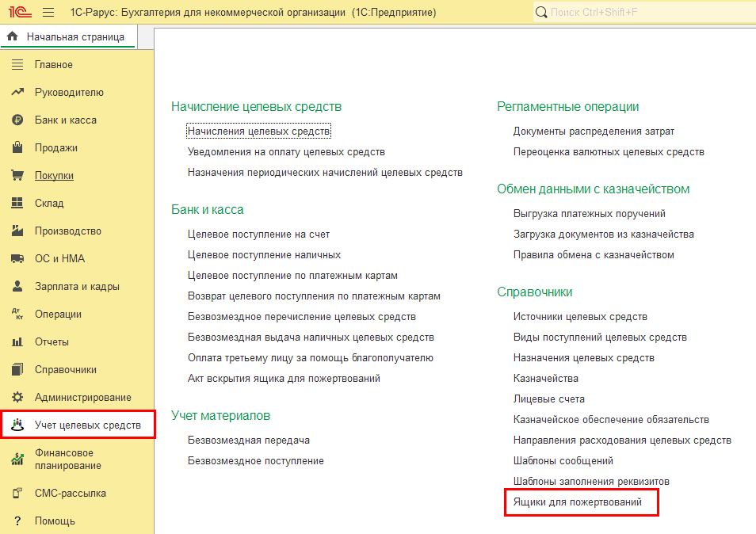756x534 pixels.
Task: Open Переоценка валютных целевых средств
Action: coord(609,152)
